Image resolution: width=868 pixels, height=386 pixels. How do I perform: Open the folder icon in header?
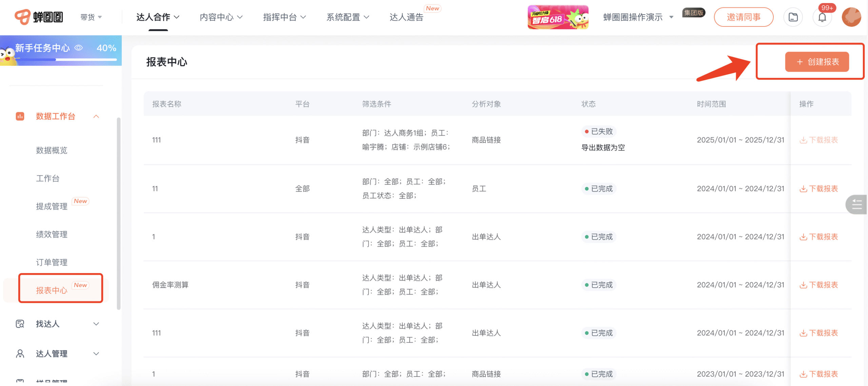click(x=793, y=17)
